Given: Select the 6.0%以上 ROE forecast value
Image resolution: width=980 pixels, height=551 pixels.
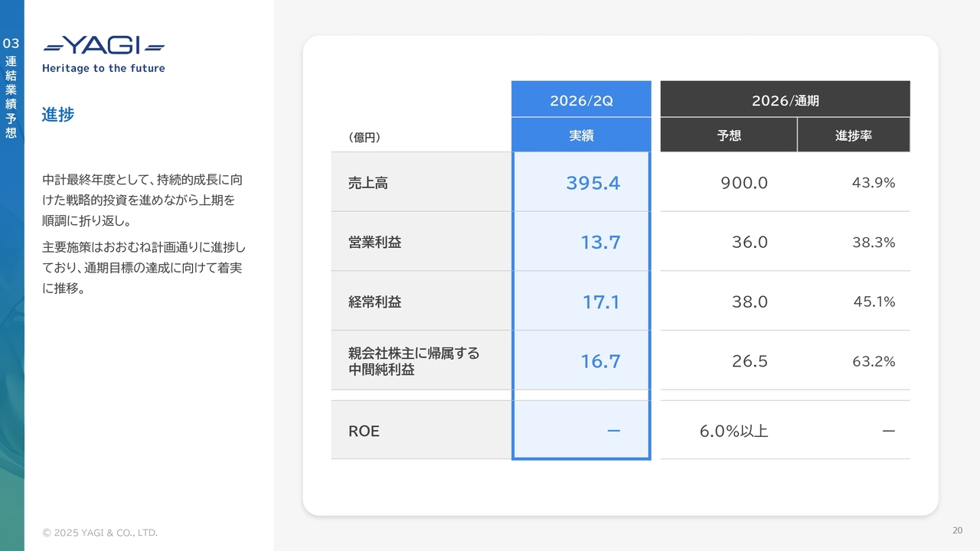Looking at the screenshot, I should tap(733, 431).
